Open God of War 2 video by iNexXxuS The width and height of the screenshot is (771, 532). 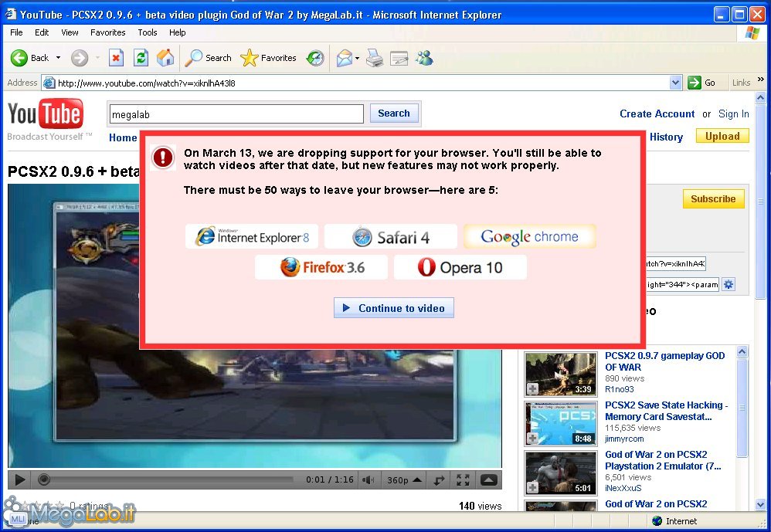pos(663,460)
